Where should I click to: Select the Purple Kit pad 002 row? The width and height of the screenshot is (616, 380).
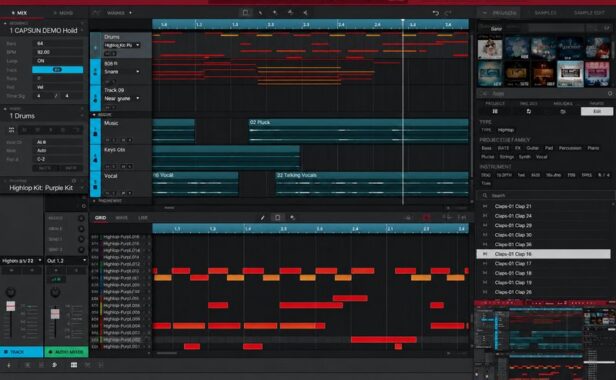(120, 340)
